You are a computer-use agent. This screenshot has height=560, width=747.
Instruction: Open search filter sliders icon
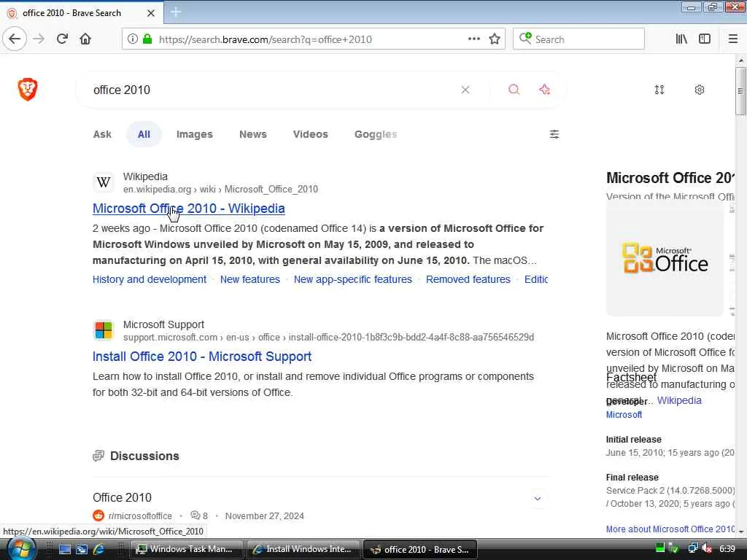(554, 134)
